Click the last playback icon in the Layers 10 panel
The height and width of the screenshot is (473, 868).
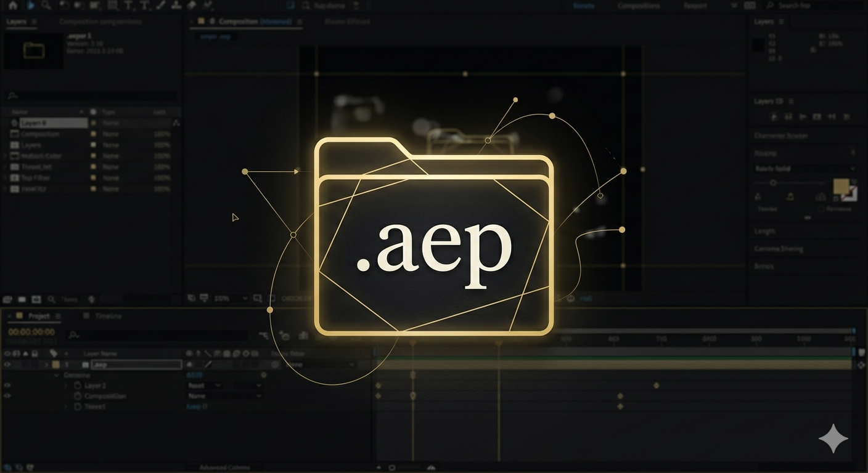tap(846, 116)
